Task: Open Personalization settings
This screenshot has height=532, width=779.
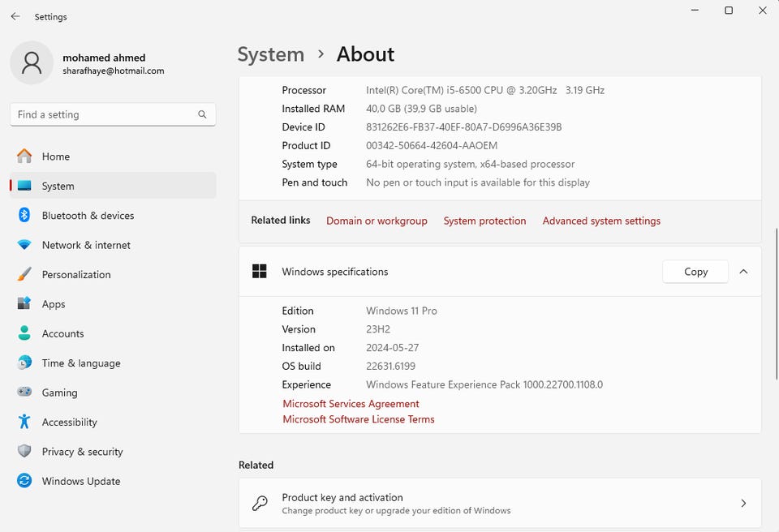Action: pyautogui.click(x=113, y=274)
